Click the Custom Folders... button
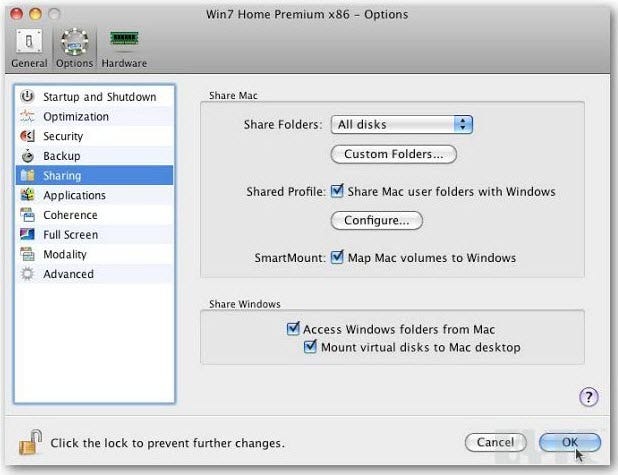The height and width of the screenshot is (475, 618). pyautogui.click(x=393, y=154)
